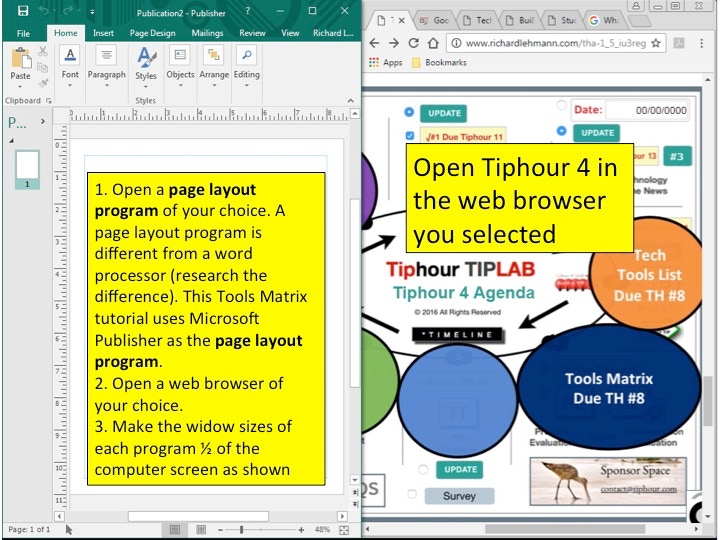Click the Survey button
The image size is (720, 540).
click(x=459, y=496)
